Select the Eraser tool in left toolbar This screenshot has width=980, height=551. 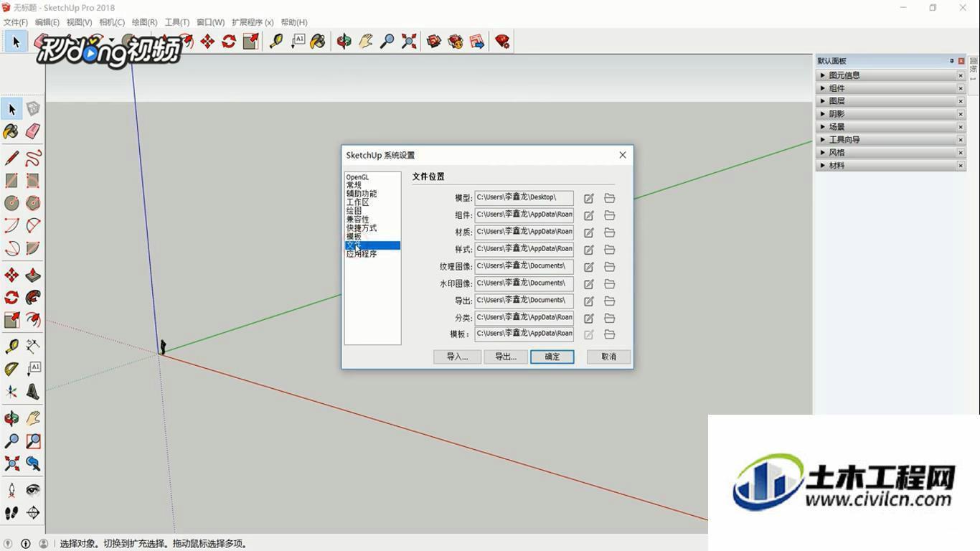[33, 131]
